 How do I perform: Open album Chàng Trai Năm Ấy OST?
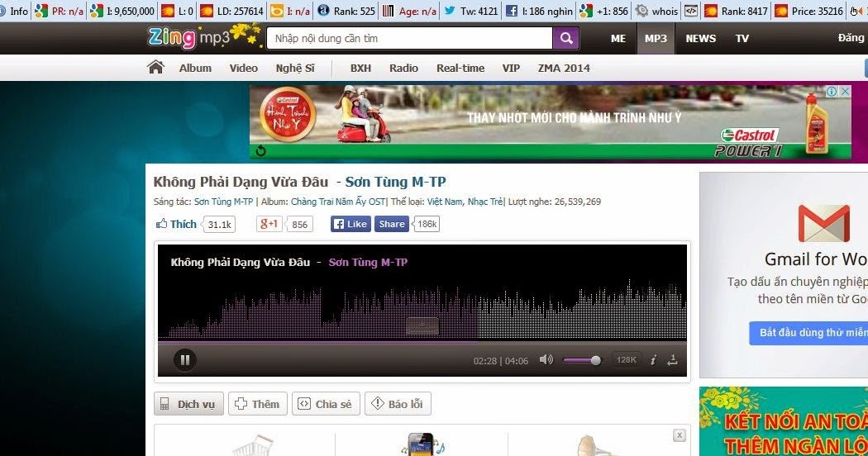(337, 202)
